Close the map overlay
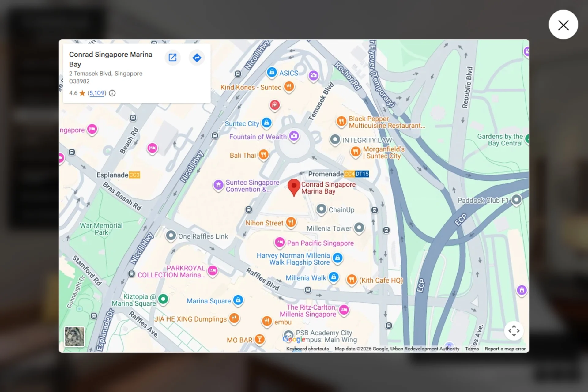Image resolution: width=588 pixels, height=392 pixels. point(563,24)
